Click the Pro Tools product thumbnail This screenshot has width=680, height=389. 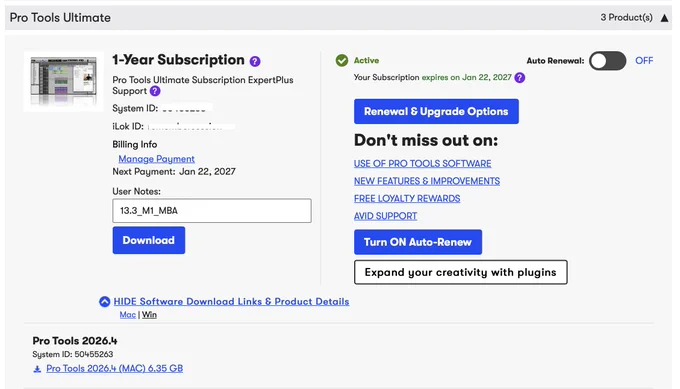tap(64, 82)
